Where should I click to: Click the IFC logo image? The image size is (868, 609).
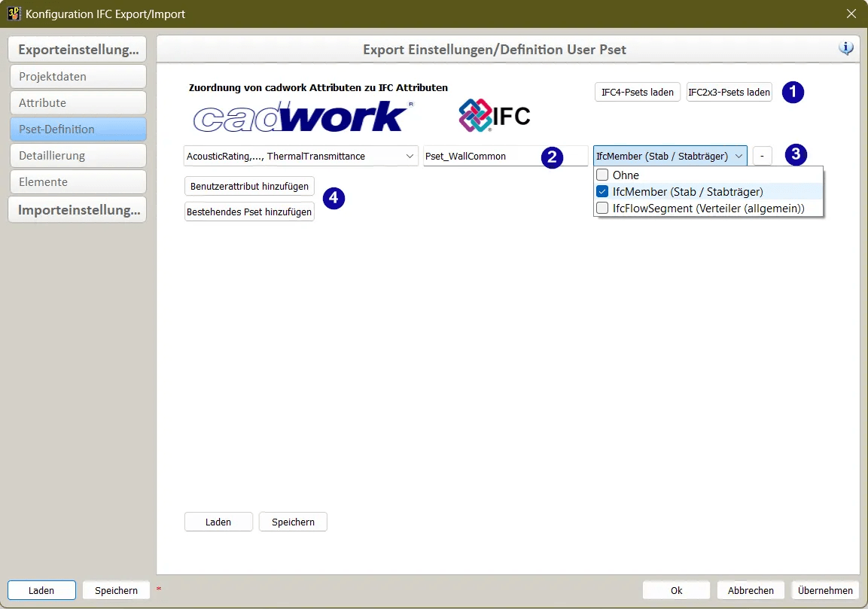click(x=495, y=115)
